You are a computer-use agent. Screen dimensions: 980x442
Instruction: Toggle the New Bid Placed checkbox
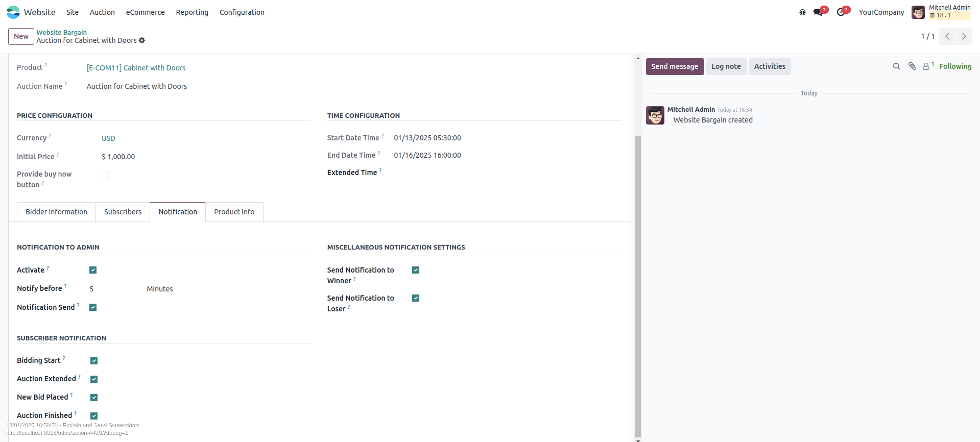[x=94, y=398]
